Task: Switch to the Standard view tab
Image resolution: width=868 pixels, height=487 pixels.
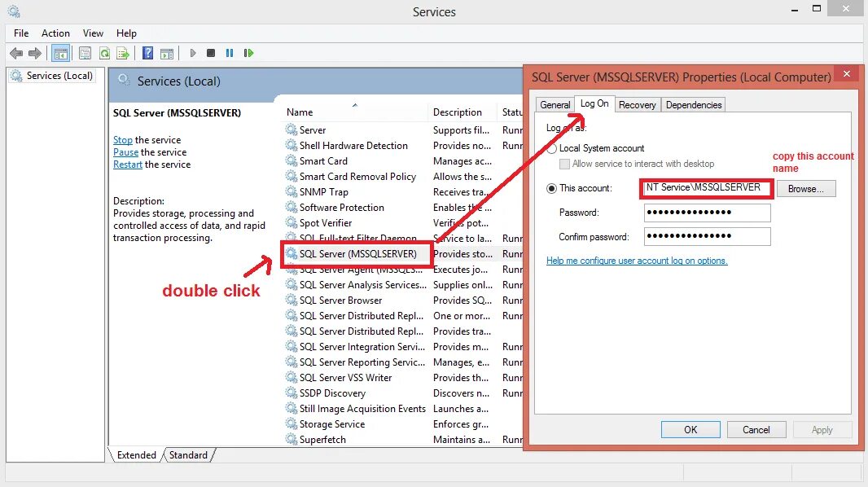Action: tap(188, 455)
